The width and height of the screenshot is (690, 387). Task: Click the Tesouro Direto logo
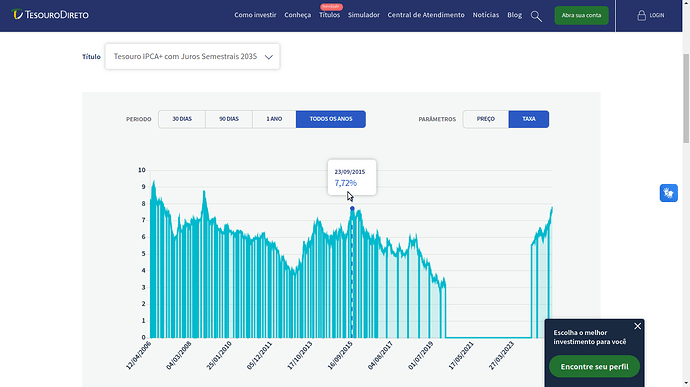tap(50, 15)
